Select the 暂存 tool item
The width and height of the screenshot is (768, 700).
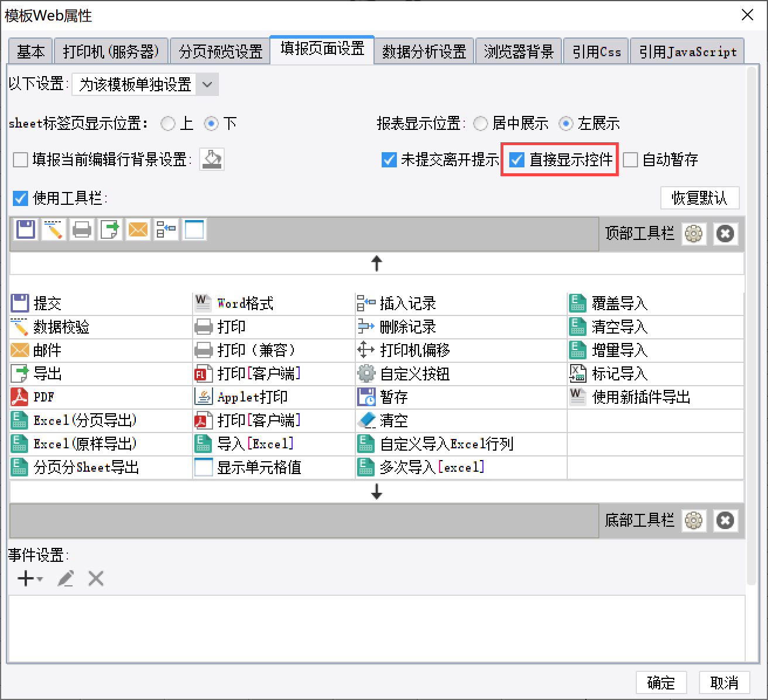click(x=461, y=397)
